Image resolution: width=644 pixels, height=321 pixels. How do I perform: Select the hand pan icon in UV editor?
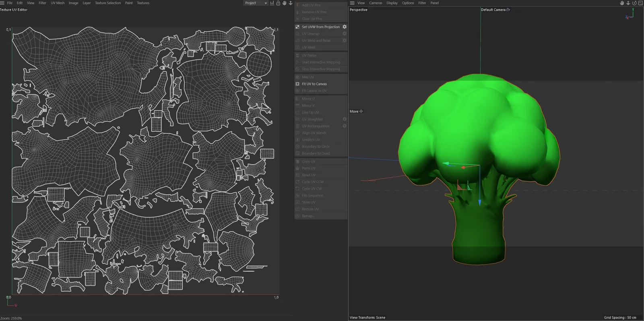coord(285,3)
